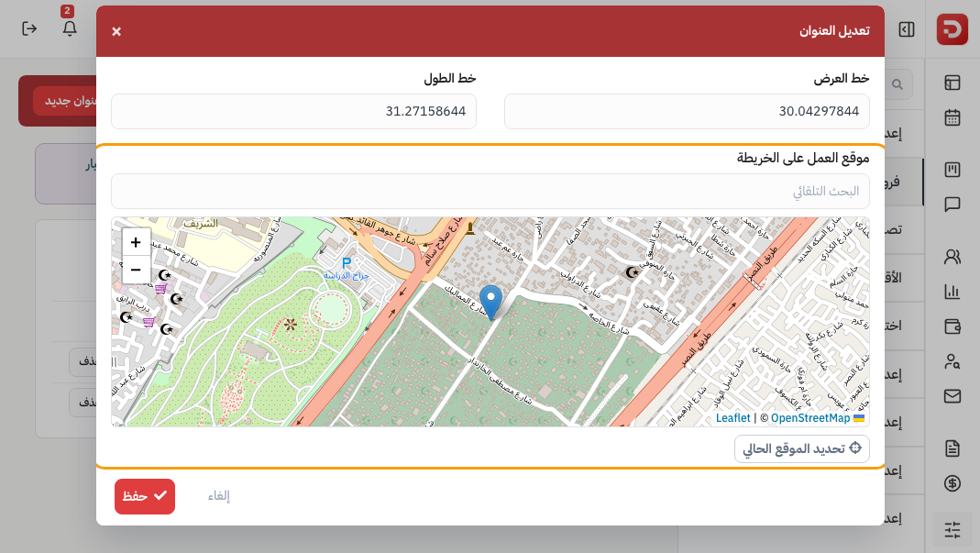Open the settings sliders sidebar icon
This screenshot has height=553, width=980.
click(952, 530)
